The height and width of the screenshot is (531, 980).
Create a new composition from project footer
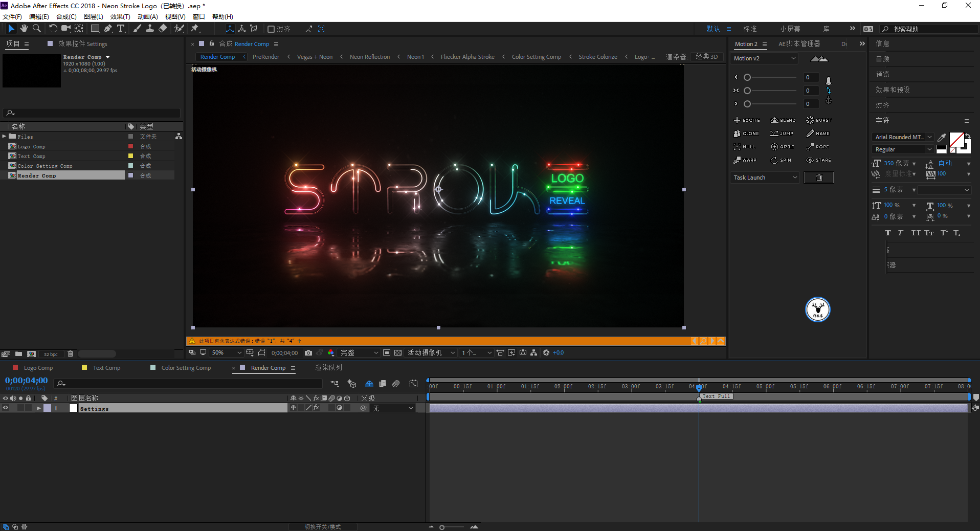click(x=31, y=354)
